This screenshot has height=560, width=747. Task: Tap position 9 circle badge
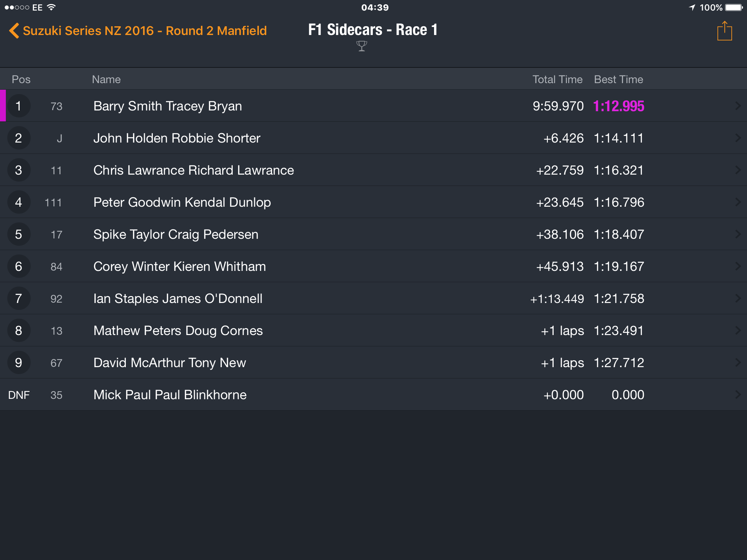coord(18,363)
